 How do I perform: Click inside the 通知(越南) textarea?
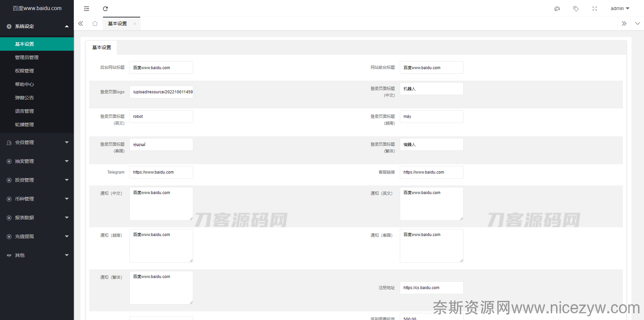tap(161, 246)
